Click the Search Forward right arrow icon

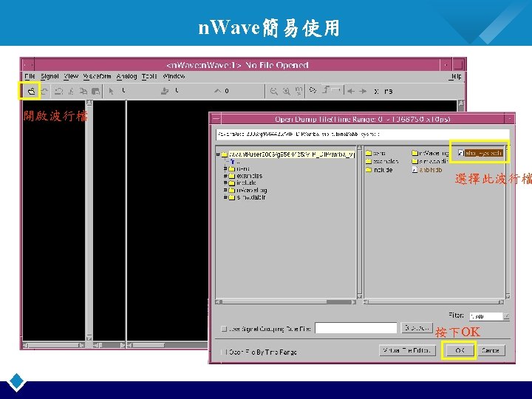point(363,92)
